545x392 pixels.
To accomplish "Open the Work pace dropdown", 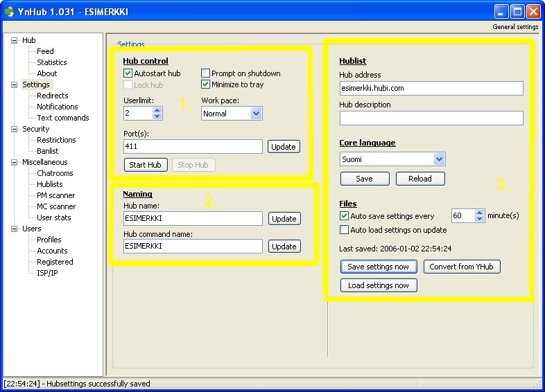I will 256,114.
